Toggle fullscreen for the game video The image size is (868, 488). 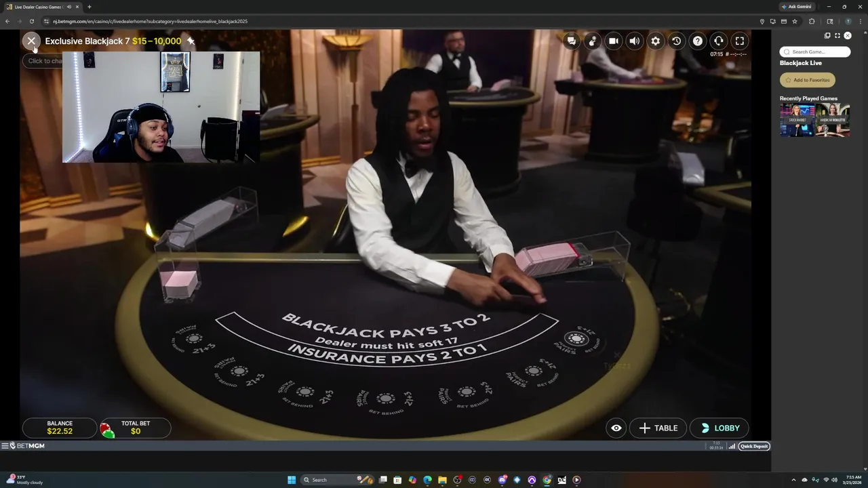(740, 41)
